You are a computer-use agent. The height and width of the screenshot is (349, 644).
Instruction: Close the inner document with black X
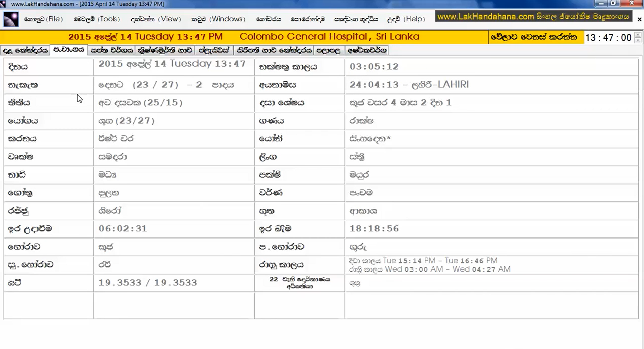639,19
